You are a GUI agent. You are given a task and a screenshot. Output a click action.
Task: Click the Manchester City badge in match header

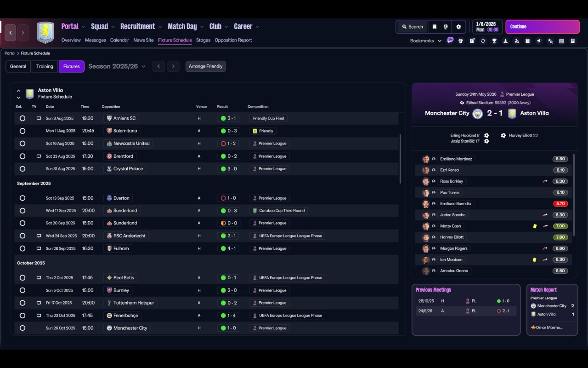[x=478, y=114]
